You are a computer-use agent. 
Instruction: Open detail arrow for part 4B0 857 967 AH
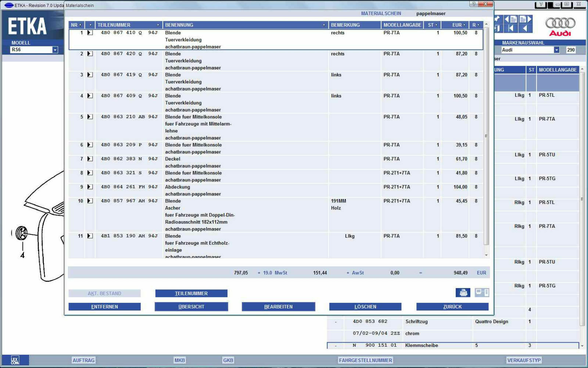[90, 201]
